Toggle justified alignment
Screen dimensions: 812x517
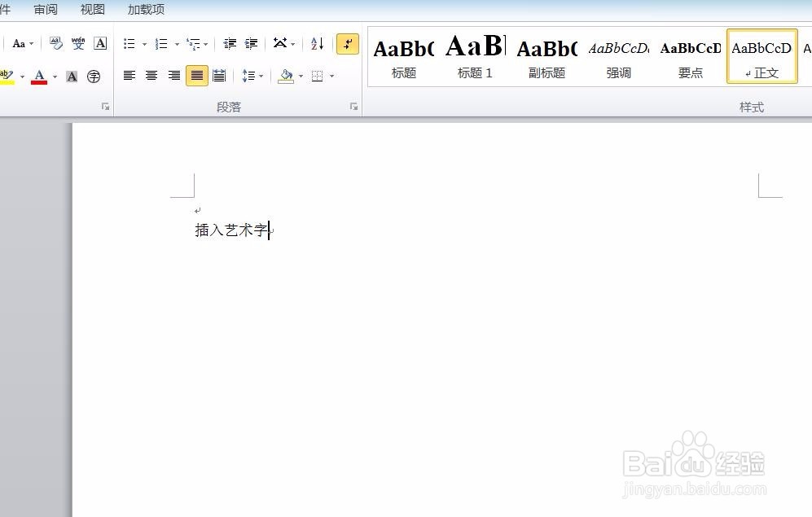197,76
